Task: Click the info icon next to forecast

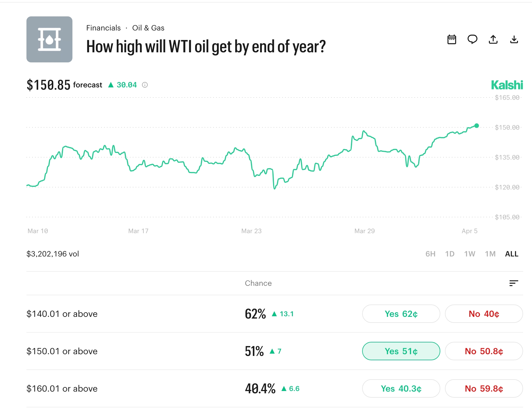Action: pos(145,85)
